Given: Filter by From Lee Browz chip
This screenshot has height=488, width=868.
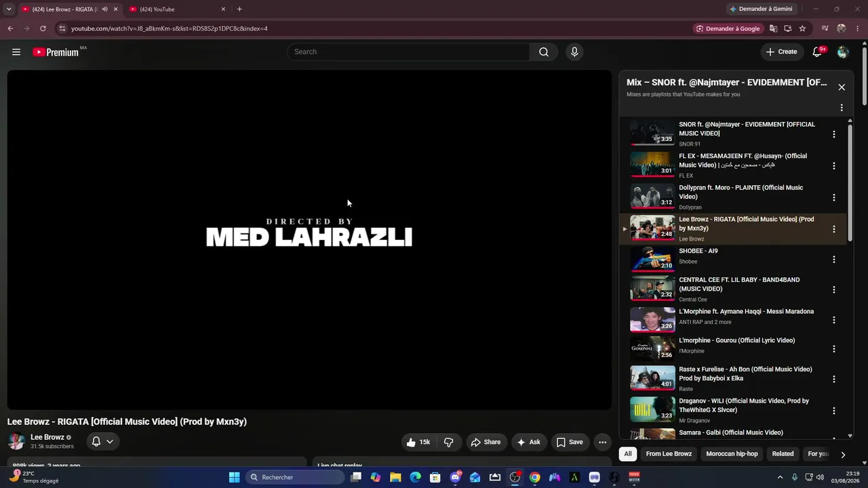Looking at the screenshot, I should tap(669, 454).
